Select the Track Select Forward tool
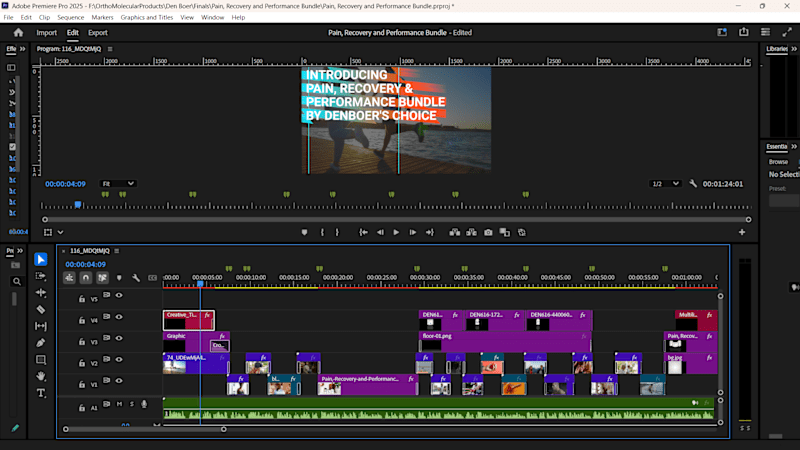This screenshot has width=800, height=450. pos(41,276)
